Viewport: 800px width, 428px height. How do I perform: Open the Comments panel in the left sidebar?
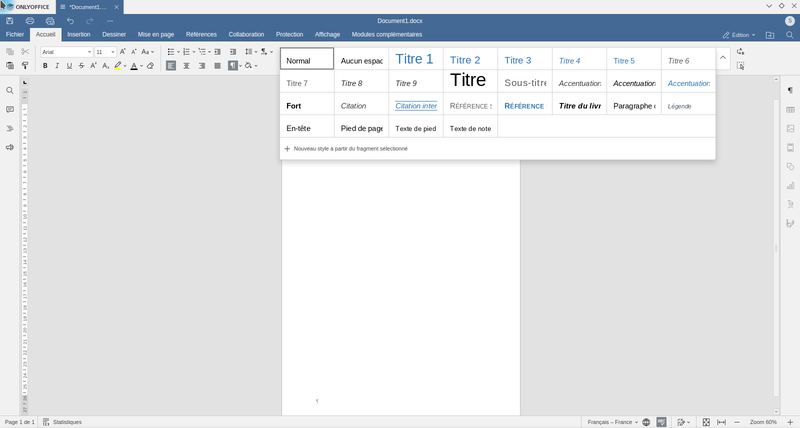[x=10, y=109]
